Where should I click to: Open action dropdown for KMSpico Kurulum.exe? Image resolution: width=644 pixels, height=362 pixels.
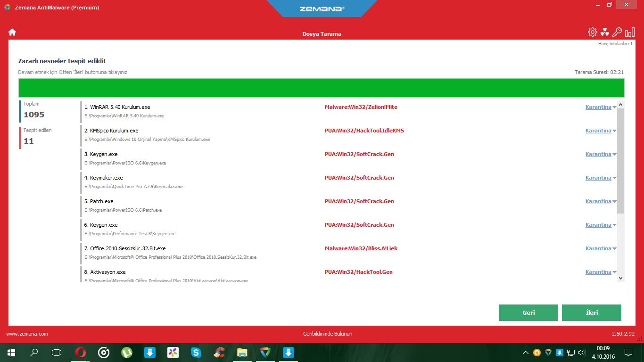point(614,131)
